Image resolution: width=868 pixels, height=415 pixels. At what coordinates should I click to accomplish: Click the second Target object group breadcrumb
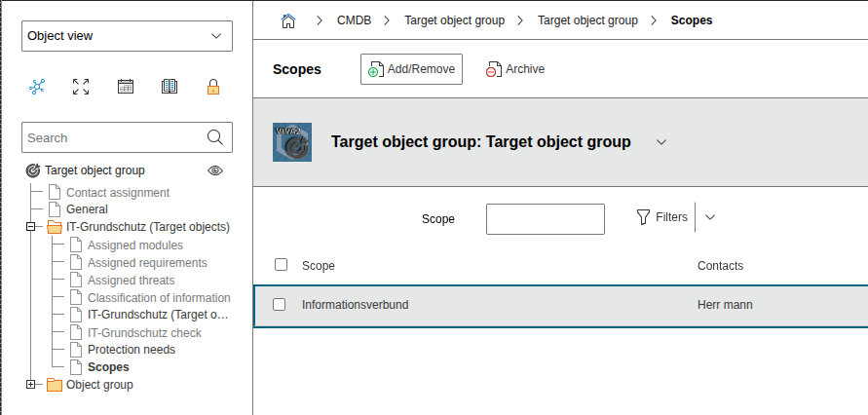pyautogui.click(x=587, y=20)
